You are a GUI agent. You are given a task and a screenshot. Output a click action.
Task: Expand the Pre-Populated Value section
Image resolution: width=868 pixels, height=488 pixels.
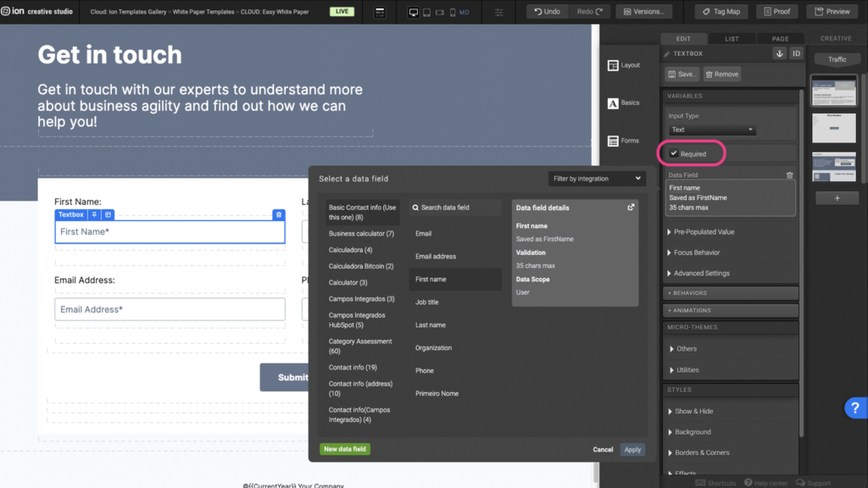[x=704, y=231]
